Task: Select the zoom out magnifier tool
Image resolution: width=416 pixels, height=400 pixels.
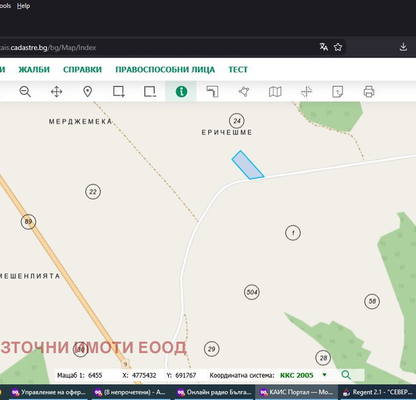Action: pos(25,91)
